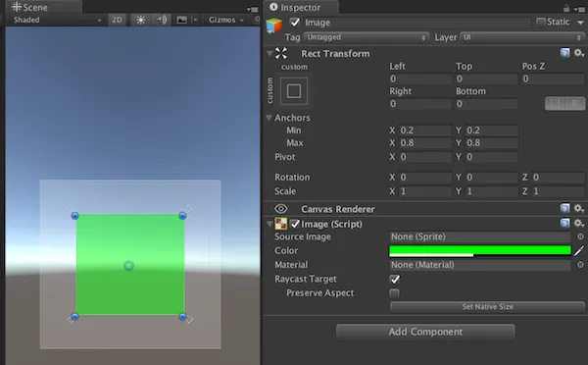This screenshot has height=365, width=588.
Task: Open the anchor presets square icon
Action: click(x=294, y=91)
